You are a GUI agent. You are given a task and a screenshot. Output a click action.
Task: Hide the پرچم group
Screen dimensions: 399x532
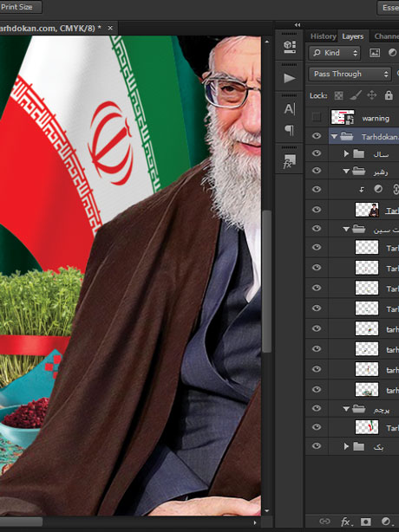pyautogui.click(x=317, y=408)
